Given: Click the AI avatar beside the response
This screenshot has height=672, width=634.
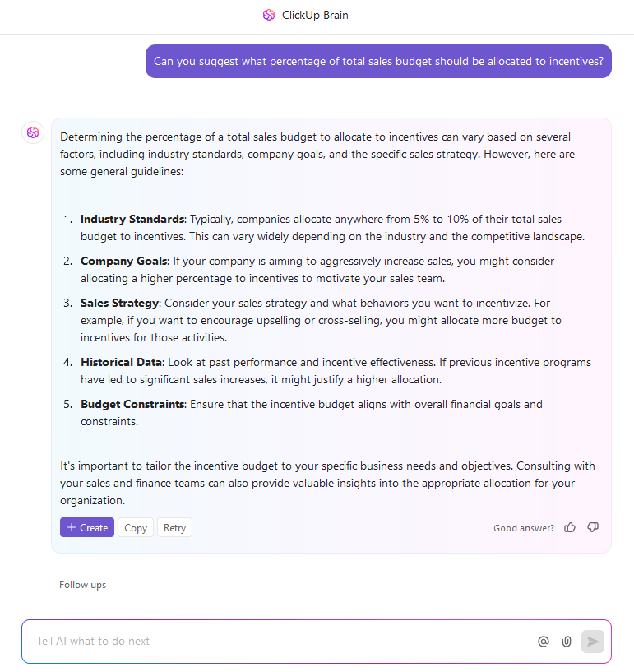Looking at the screenshot, I should tap(33, 132).
